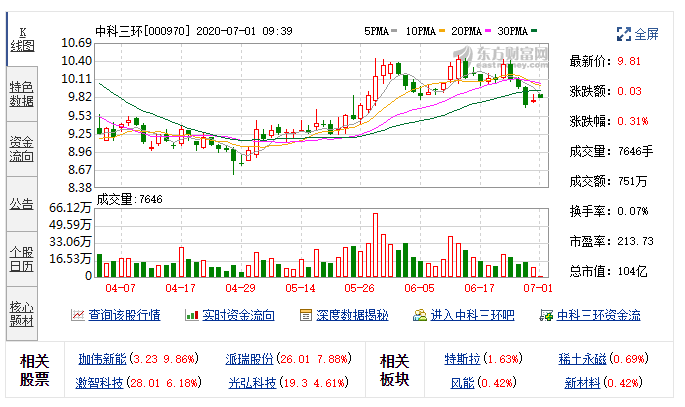Click the 成交量 value 7646手
Screen dimensions: 685x407
tap(635, 151)
